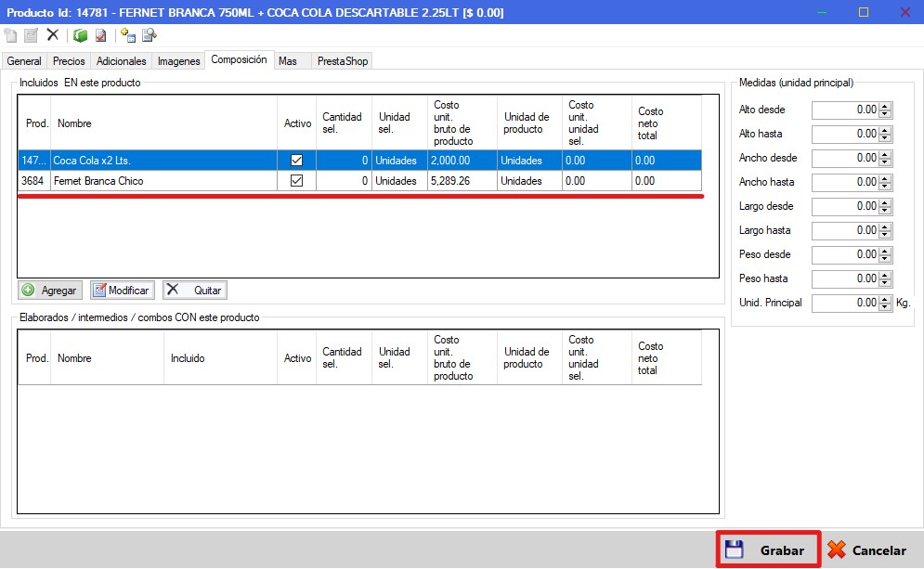Click the Peso hasta input field
Viewport: 924px width, 569px height.
(x=846, y=279)
